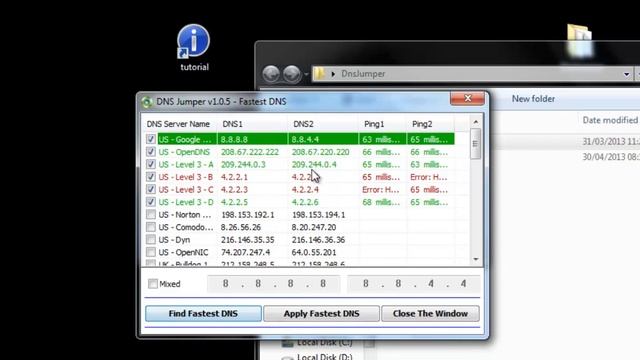Image resolution: width=640 pixels, height=360 pixels.
Task: Click the breadcrumb arrow before DnsJumper
Action: [x=333, y=74]
